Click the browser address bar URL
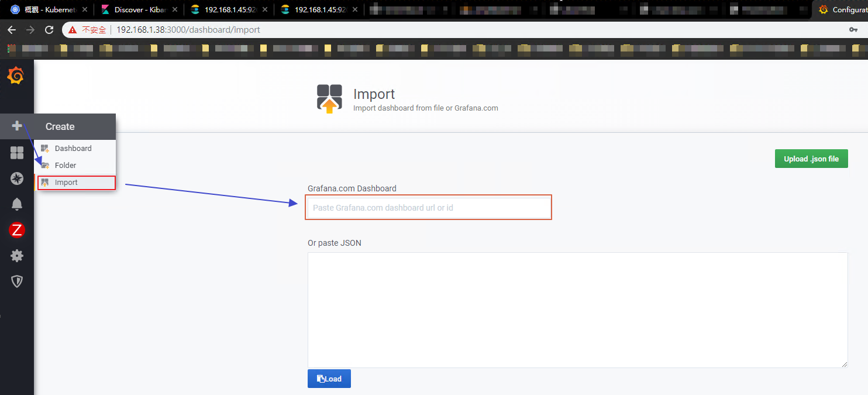Image resolution: width=868 pixels, height=395 pixels. coord(188,30)
